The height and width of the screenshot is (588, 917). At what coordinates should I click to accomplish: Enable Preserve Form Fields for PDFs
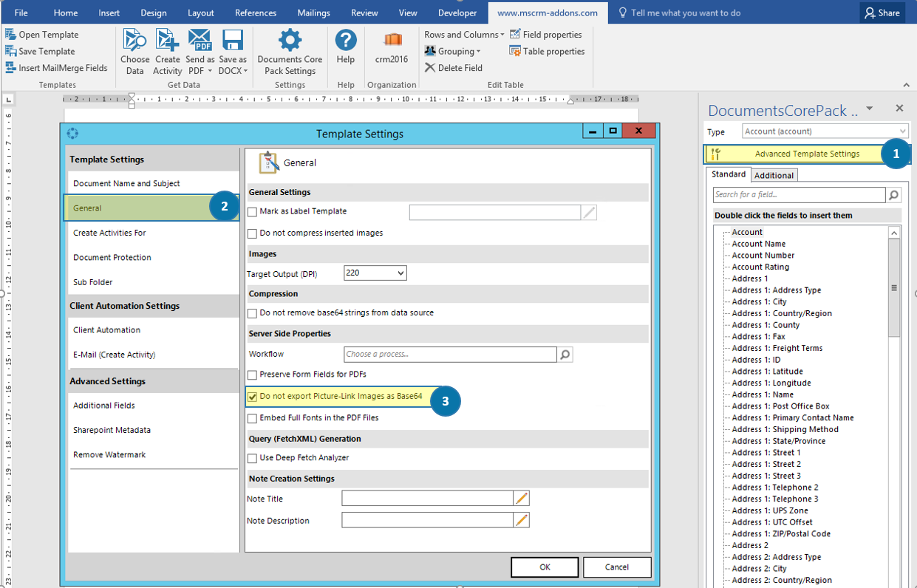point(253,375)
